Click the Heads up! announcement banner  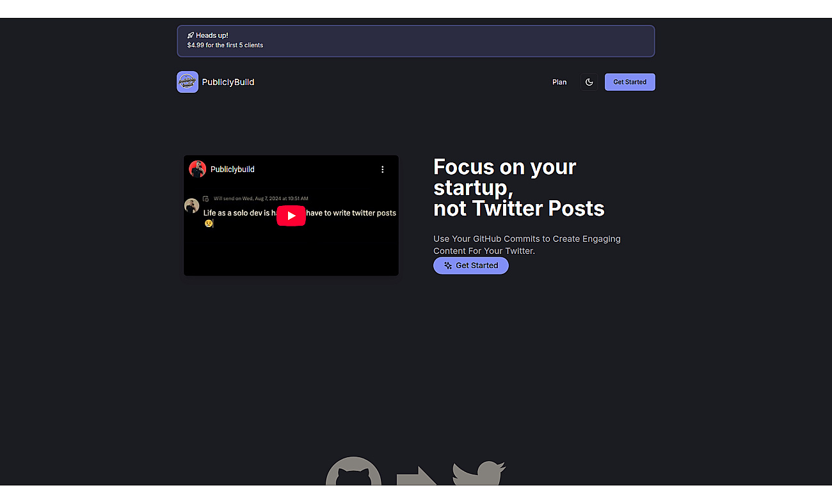(416, 41)
